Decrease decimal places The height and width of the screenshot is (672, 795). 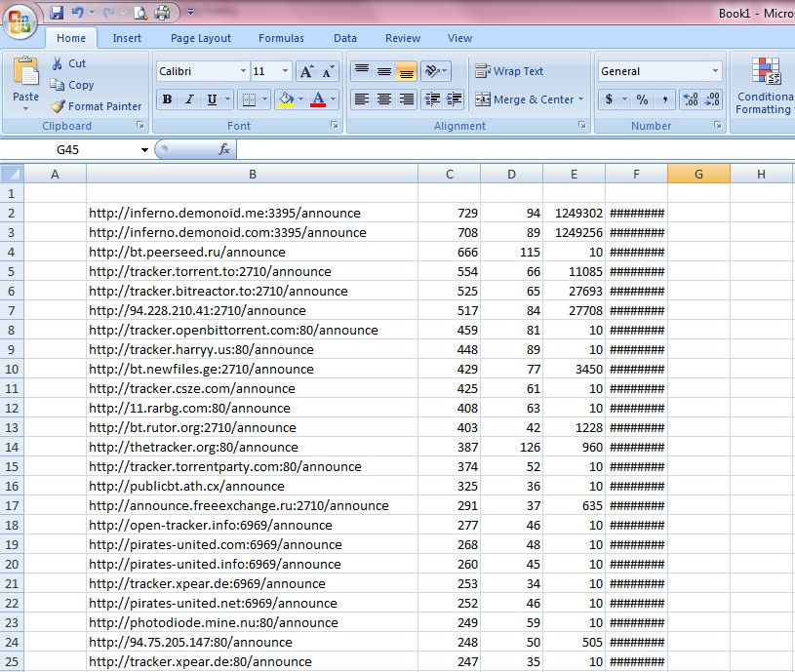(712, 99)
